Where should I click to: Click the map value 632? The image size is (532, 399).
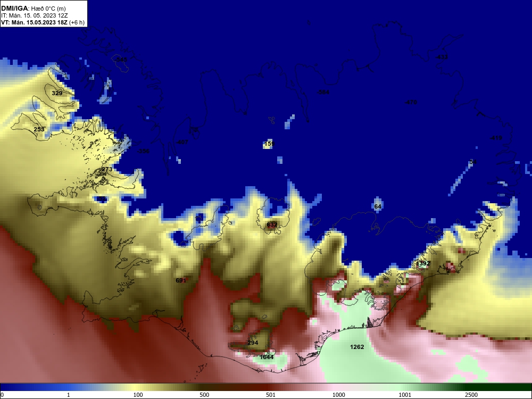[x=272, y=225]
